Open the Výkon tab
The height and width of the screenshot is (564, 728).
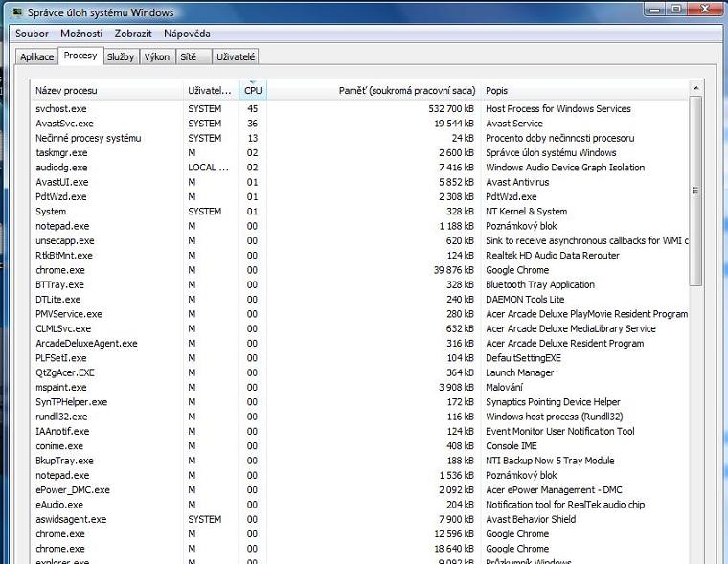click(x=157, y=57)
